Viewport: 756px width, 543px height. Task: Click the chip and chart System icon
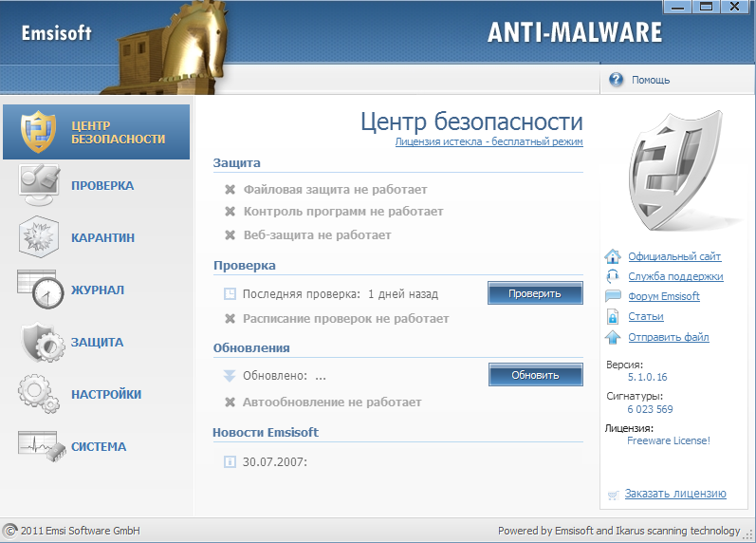[x=42, y=446]
